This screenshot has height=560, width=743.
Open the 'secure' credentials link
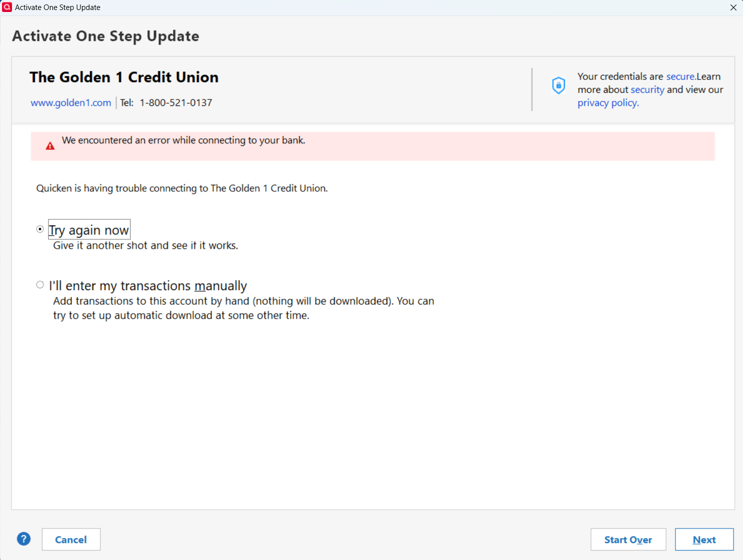coord(680,76)
